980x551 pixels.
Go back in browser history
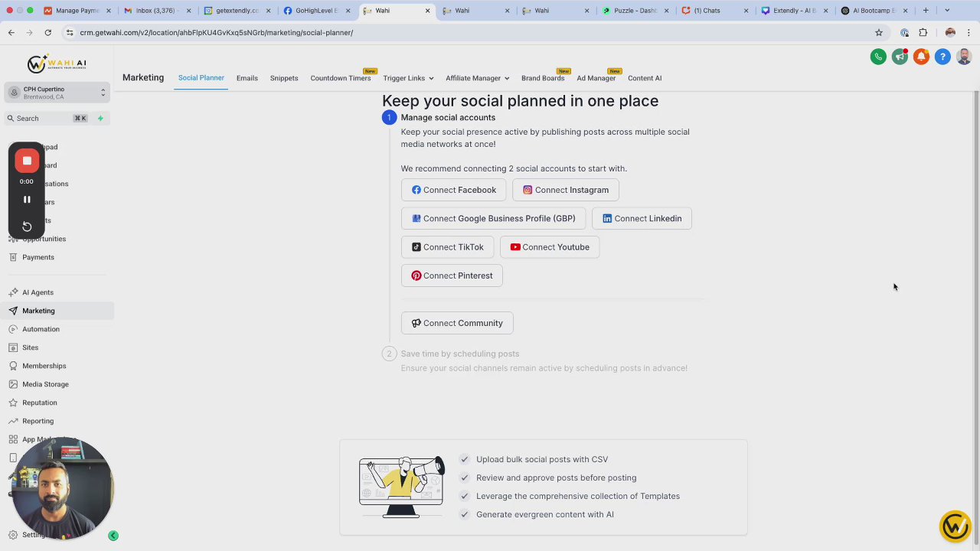click(x=11, y=33)
